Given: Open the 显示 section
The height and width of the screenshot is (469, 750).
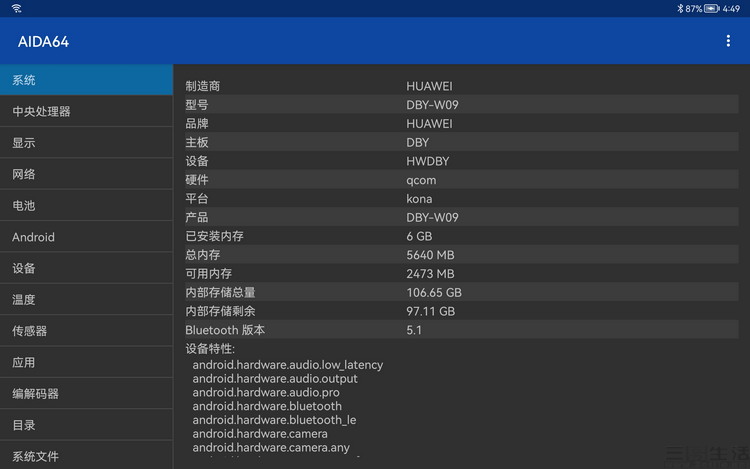Looking at the screenshot, I should pyautogui.click(x=86, y=142).
